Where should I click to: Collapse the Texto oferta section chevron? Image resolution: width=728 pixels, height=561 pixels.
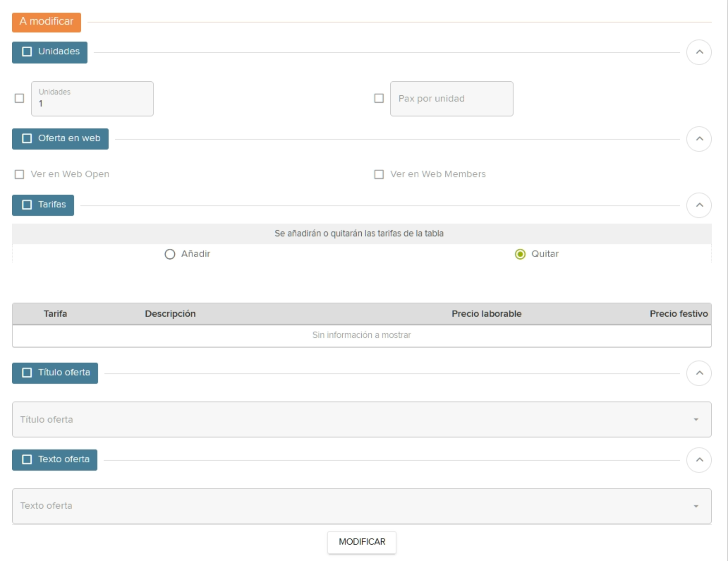click(x=699, y=460)
